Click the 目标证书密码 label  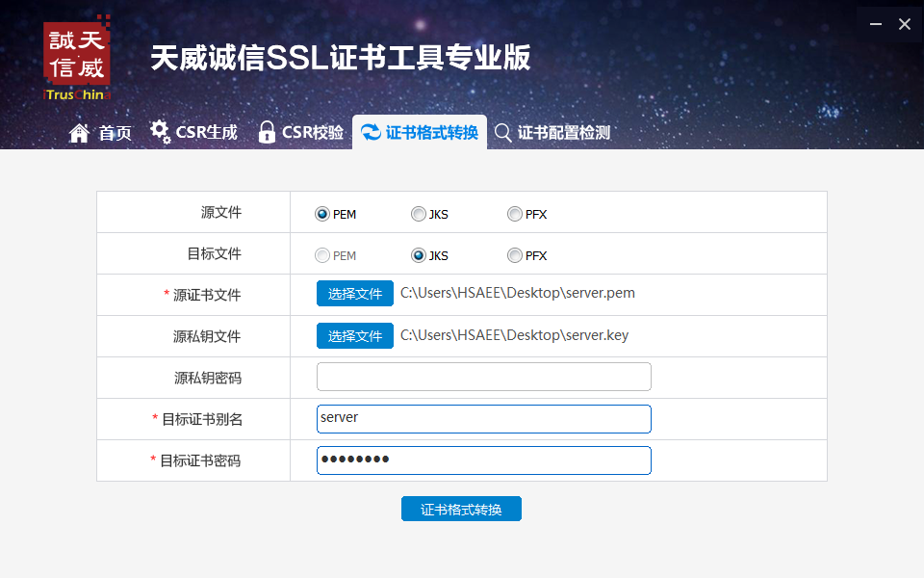pos(200,461)
